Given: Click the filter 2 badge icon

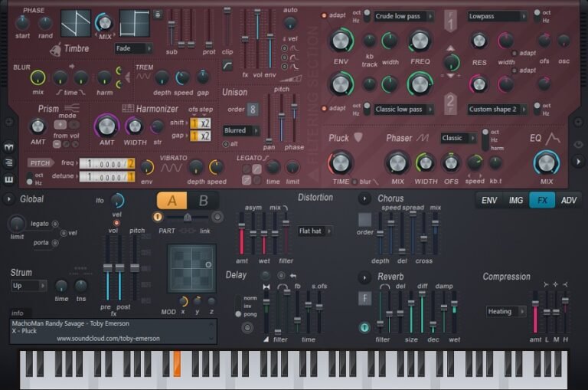Looking at the screenshot, I should [450, 103].
